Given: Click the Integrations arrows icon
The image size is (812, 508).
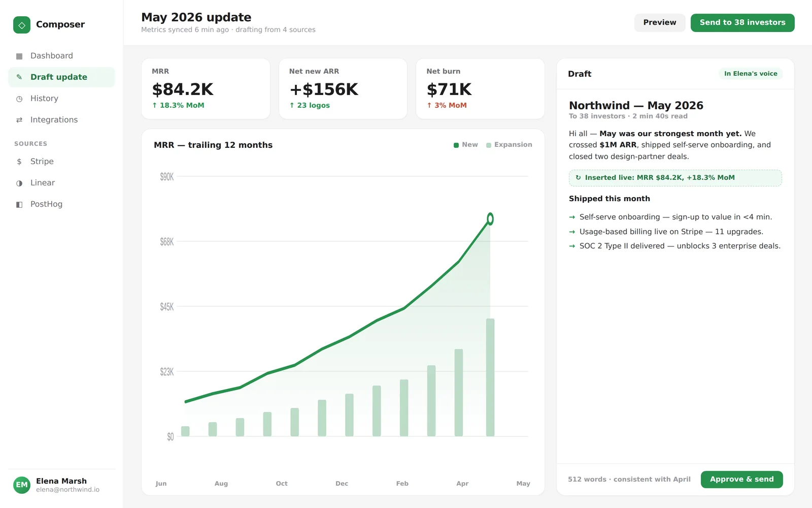Looking at the screenshot, I should click(19, 120).
